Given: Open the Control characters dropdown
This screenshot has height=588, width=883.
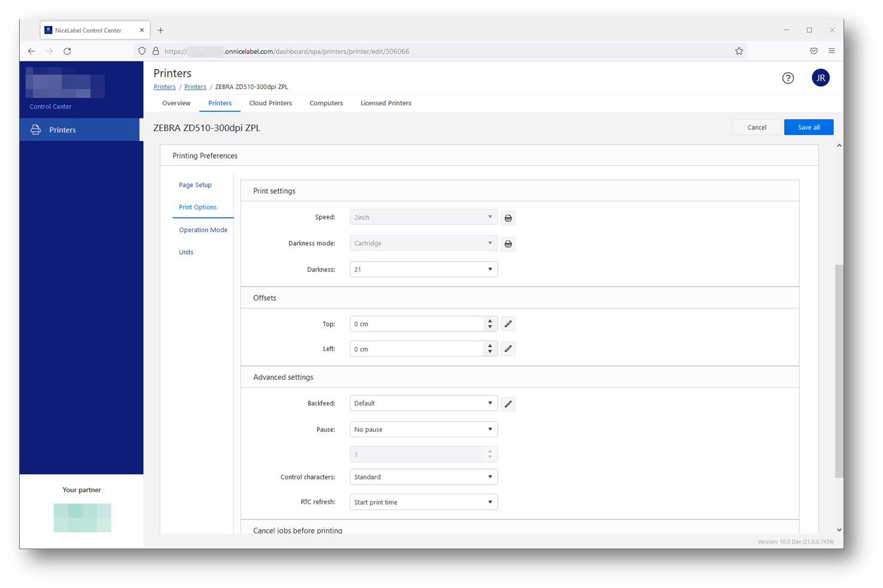Looking at the screenshot, I should pos(423,477).
